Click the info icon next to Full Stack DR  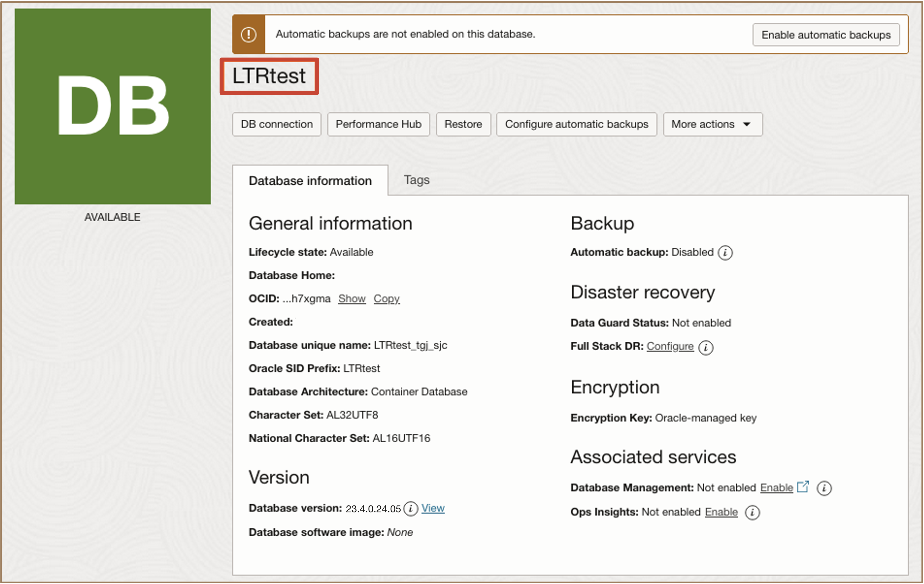(706, 347)
